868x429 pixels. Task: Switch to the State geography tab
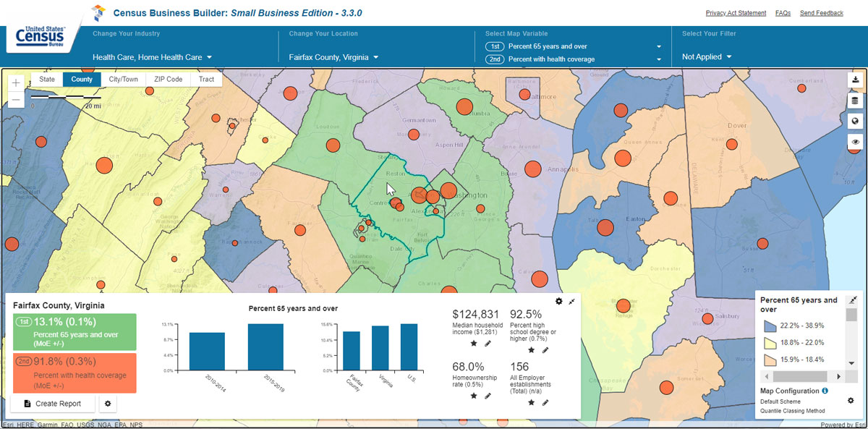[47, 80]
